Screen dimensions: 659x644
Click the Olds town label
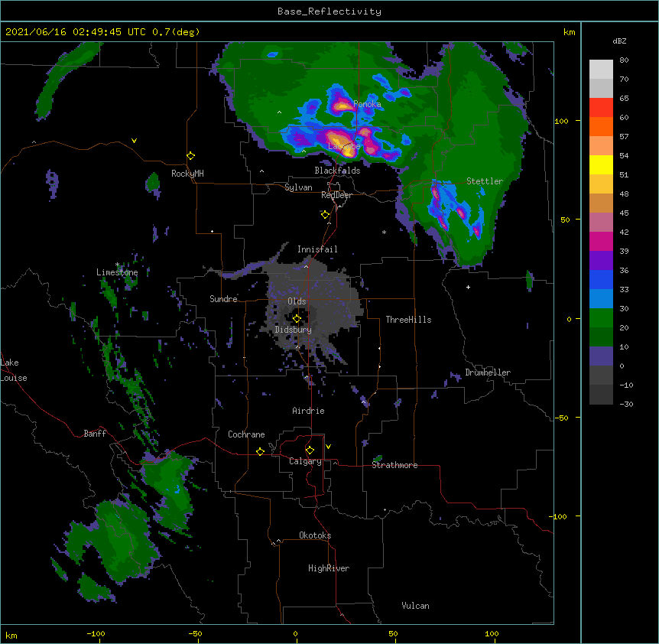click(297, 301)
